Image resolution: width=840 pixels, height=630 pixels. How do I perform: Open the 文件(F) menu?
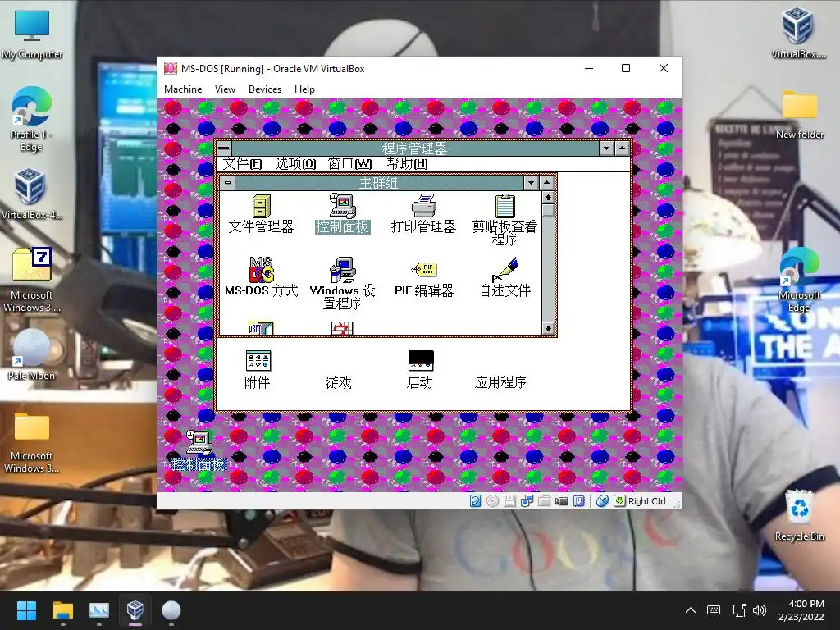[242, 163]
